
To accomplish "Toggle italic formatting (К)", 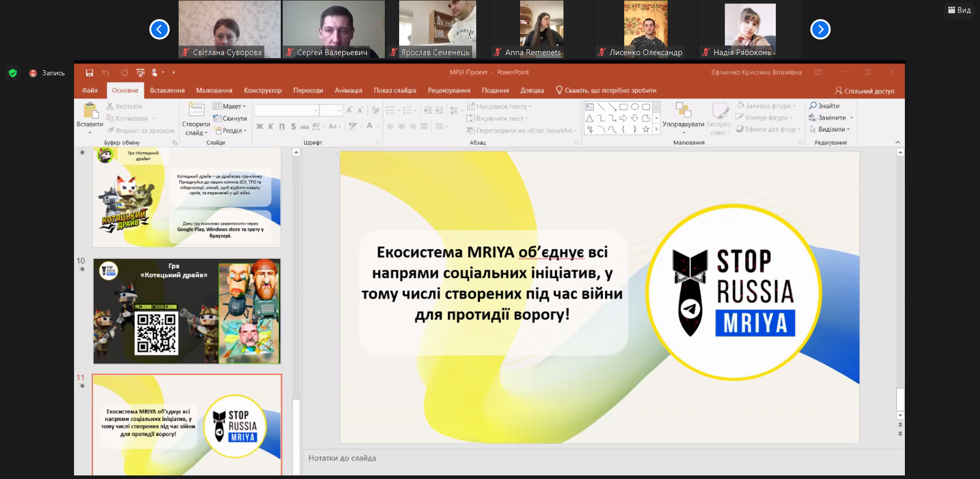I will 271,127.
